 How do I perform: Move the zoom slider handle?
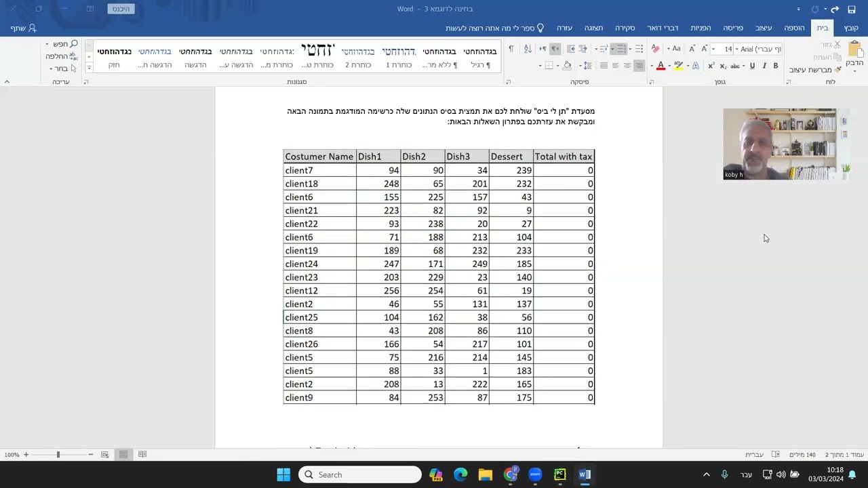[x=58, y=454]
